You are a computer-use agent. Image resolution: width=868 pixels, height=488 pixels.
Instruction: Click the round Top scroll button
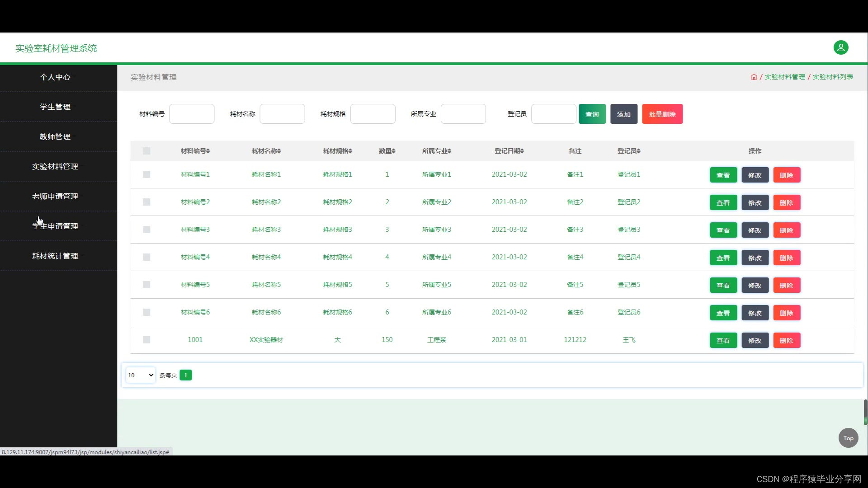coord(848,438)
